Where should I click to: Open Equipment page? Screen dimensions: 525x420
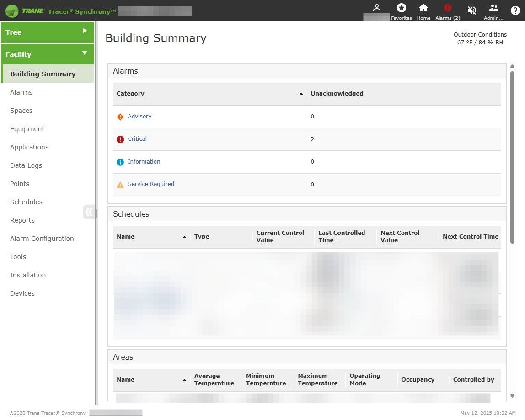coord(27,129)
